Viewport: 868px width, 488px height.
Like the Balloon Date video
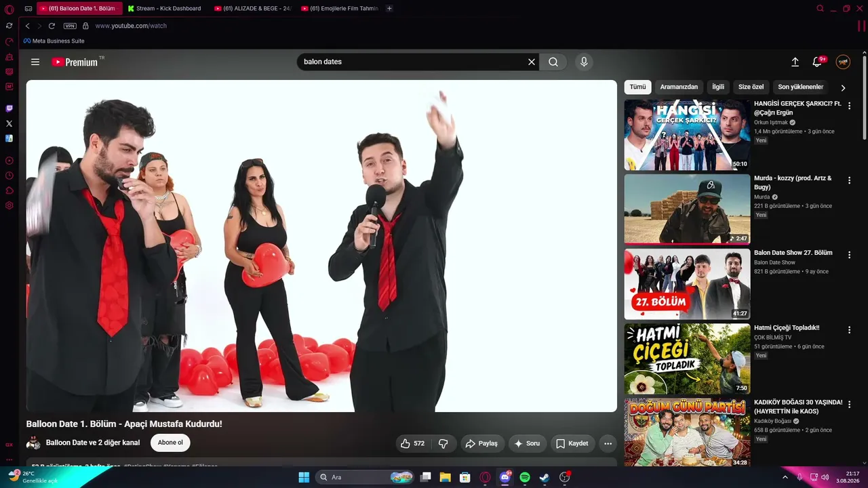tap(413, 443)
